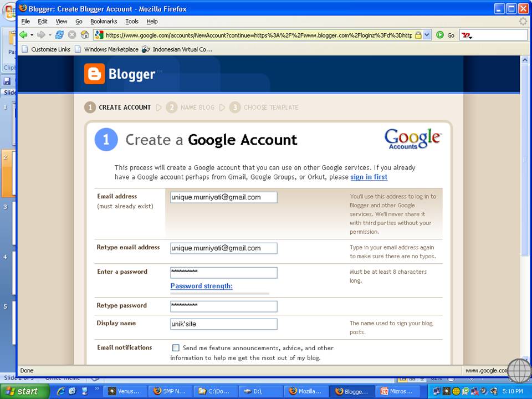Open the home page icon
532x399 pixels.
click(84, 34)
